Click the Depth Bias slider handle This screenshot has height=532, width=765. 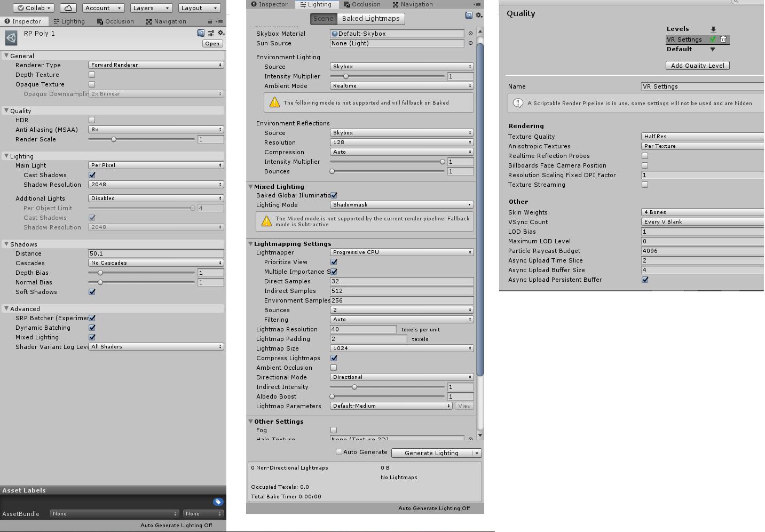click(x=100, y=273)
